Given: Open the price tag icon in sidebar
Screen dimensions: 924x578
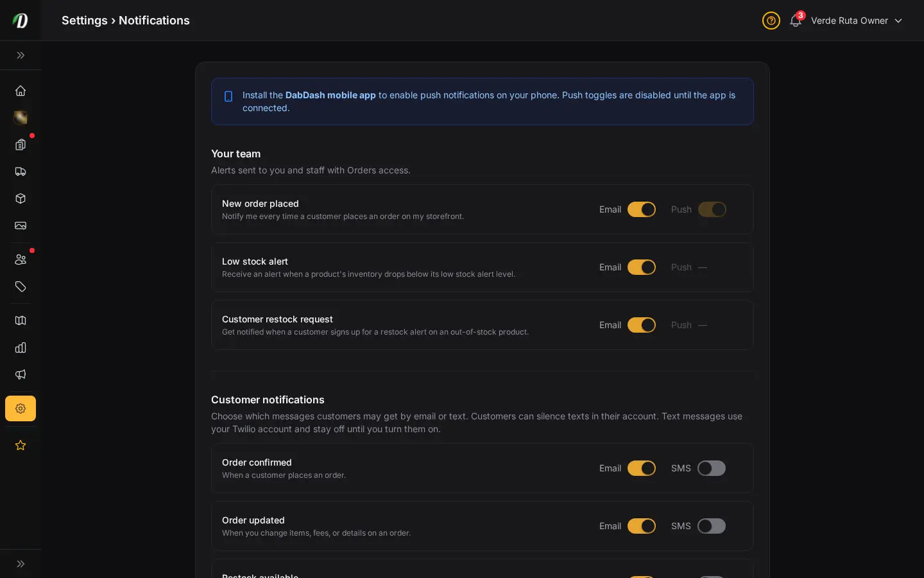Looking at the screenshot, I should pyautogui.click(x=21, y=286).
